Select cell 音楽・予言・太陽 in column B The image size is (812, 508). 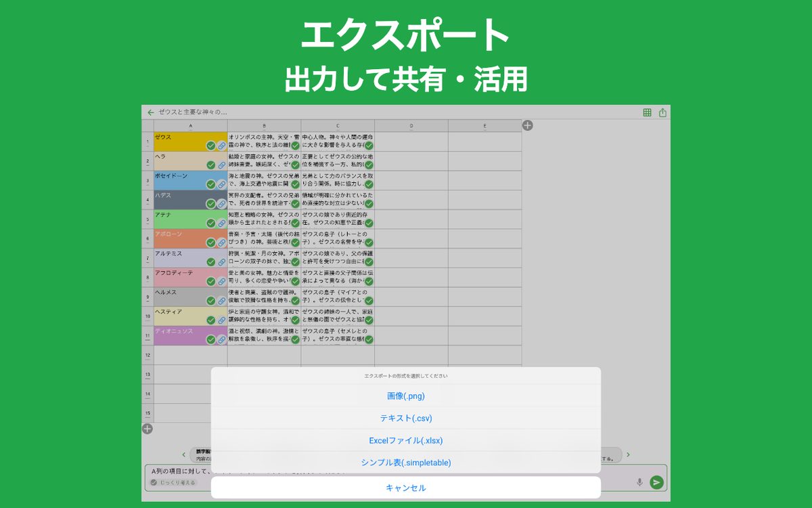[265, 238]
